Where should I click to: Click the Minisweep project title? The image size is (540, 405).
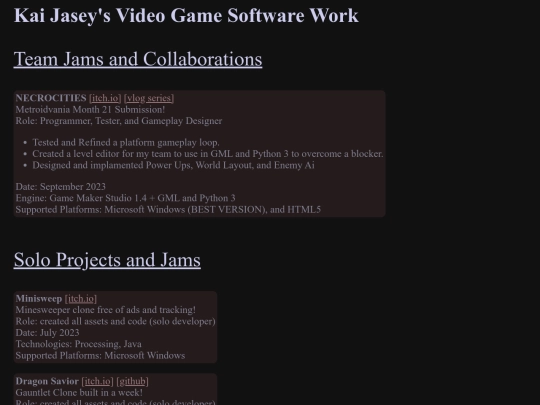pyautogui.click(x=39, y=299)
